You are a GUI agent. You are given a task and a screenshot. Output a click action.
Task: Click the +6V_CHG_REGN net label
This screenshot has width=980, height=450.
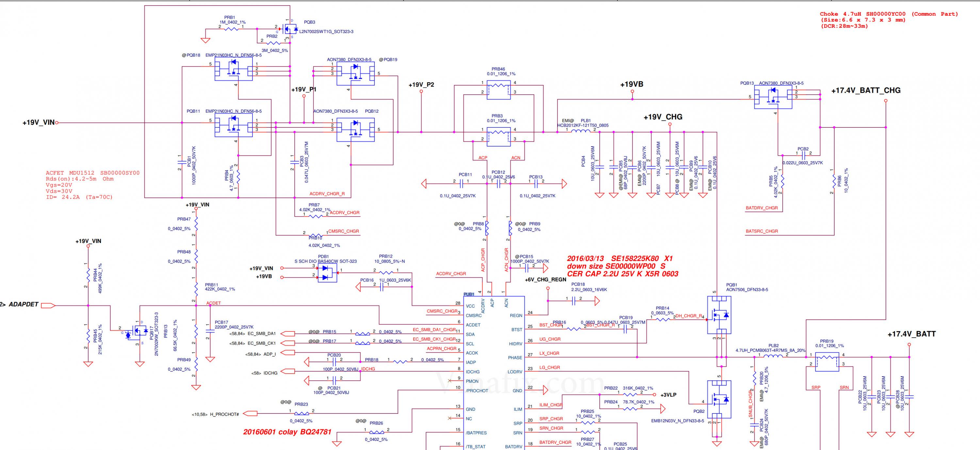coord(546,280)
